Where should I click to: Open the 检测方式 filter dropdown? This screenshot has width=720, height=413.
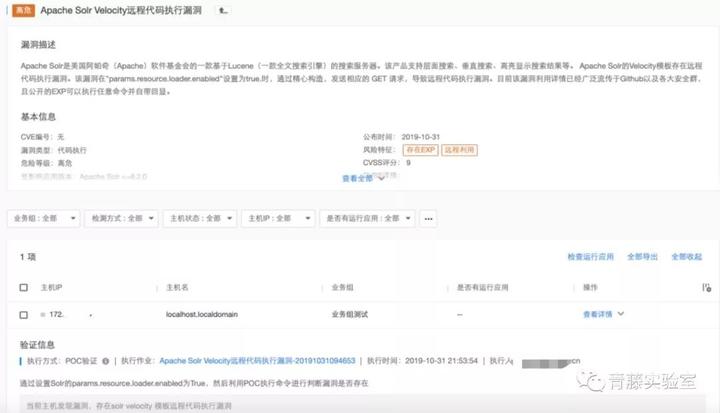pyautogui.click(x=122, y=219)
